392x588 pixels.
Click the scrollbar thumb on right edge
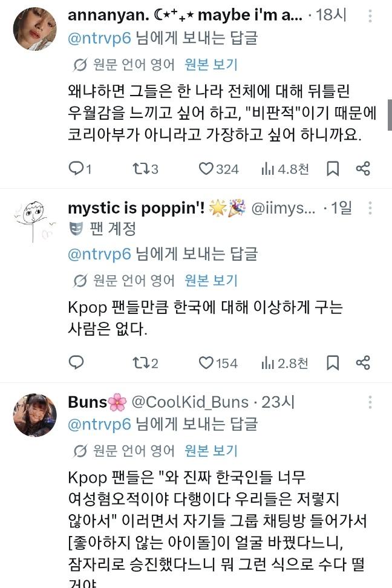coord(390,115)
